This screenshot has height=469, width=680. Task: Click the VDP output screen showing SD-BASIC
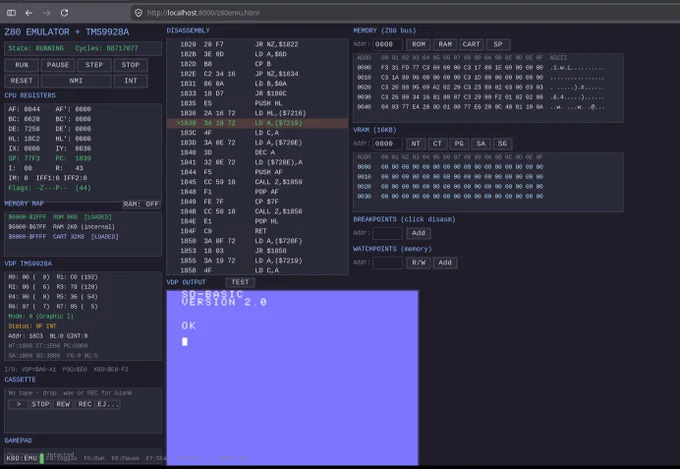click(292, 378)
